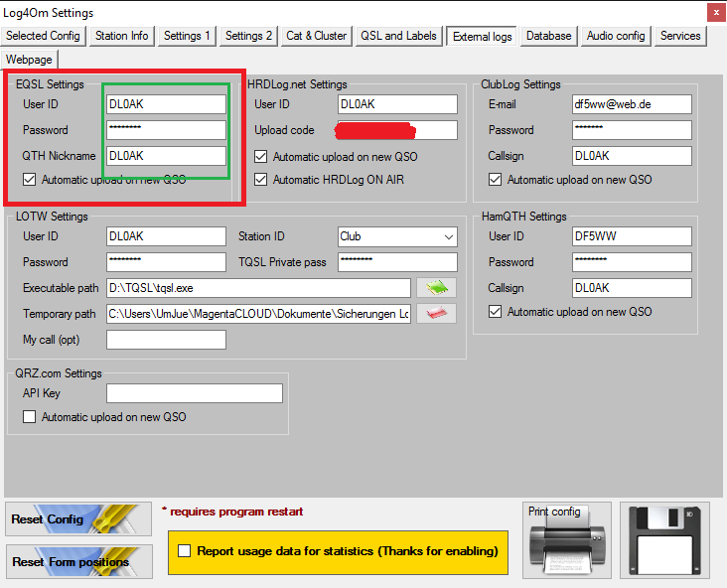The image size is (727, 588).
Task: Click the Reset Config button
Action: [78, 518]
